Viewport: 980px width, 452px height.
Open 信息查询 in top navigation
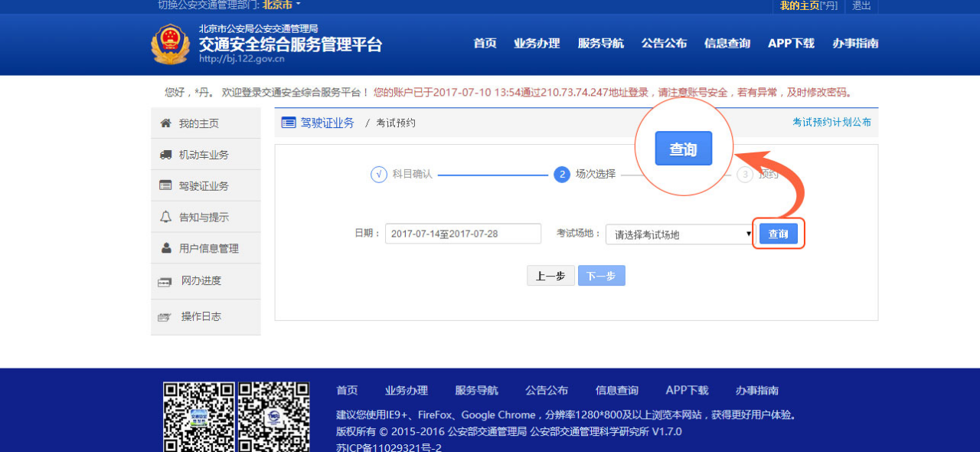click(x=727, y=44)
